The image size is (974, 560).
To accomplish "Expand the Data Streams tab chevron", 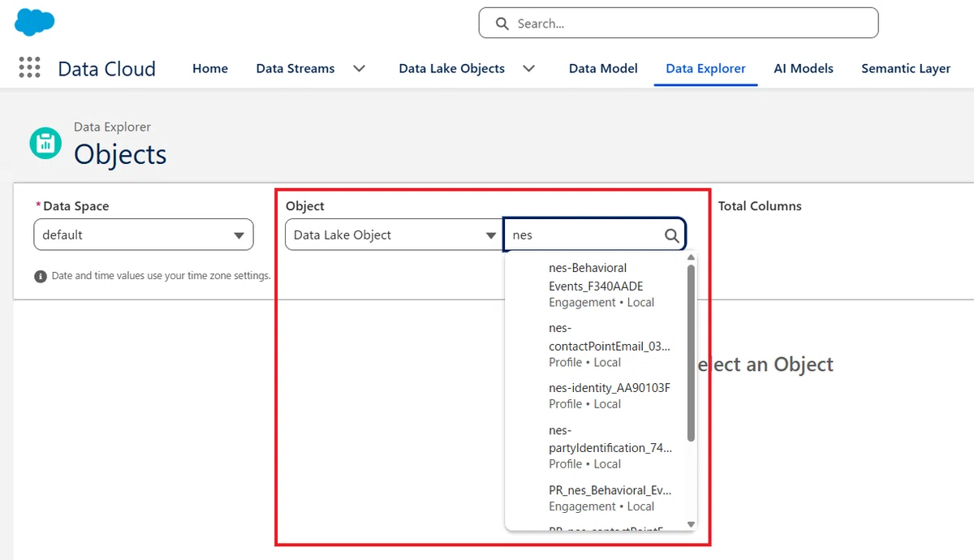I will (359, 69).
